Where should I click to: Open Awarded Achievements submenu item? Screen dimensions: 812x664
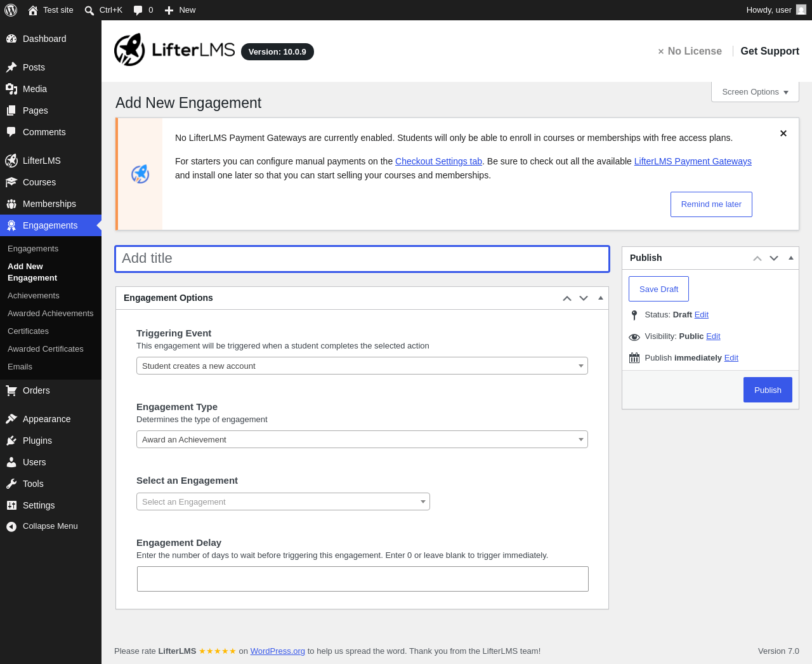[x=51, y=314]
